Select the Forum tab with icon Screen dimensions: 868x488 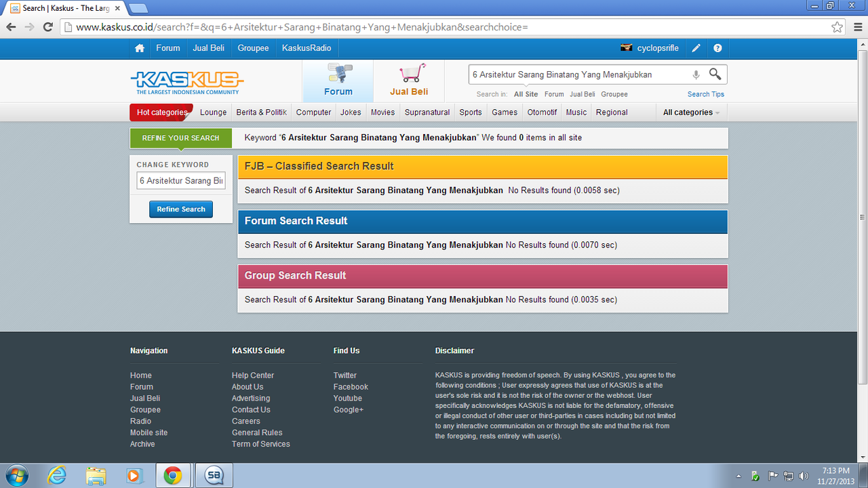338,81
